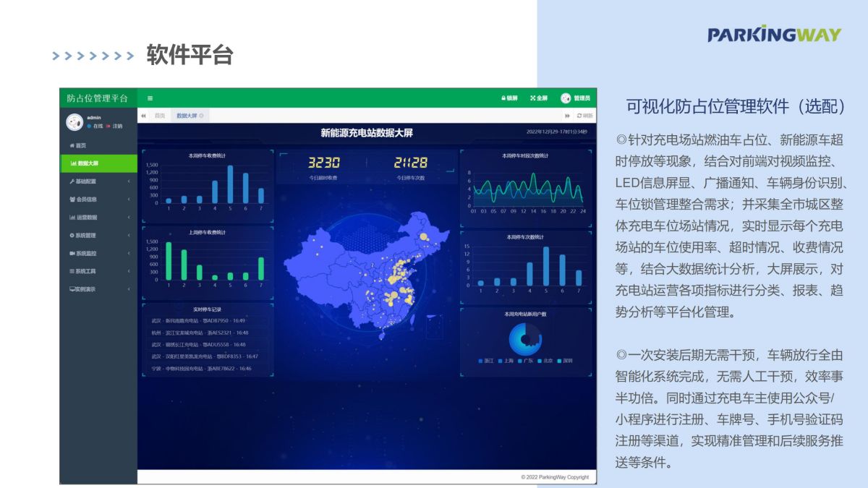Click the wrench icon of 基础配置
Screen dimensions: 868x488
pos(72,181)
